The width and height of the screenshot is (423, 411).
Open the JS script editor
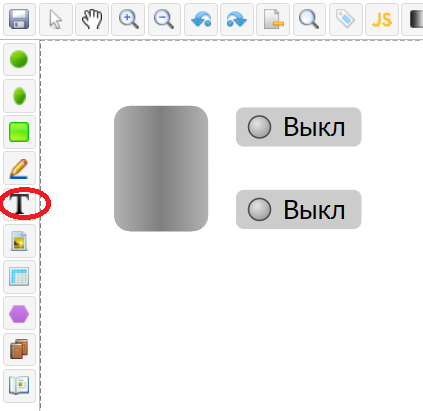coord(382,19)
